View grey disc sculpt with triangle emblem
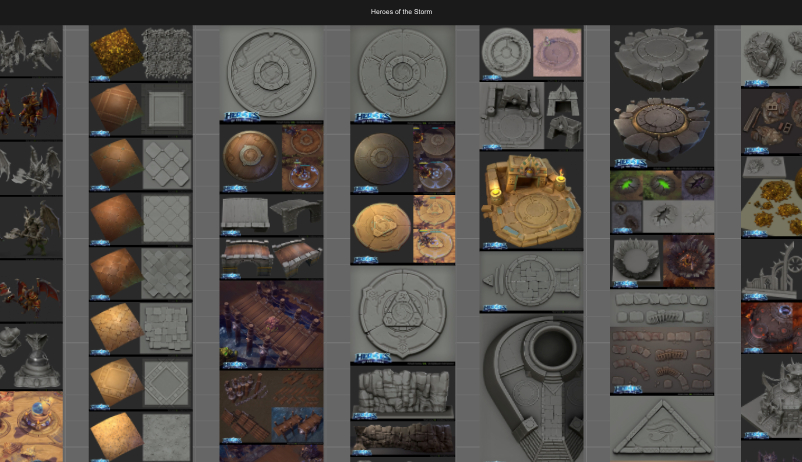Screen dimensions: 802x462 tap(403, 315)
